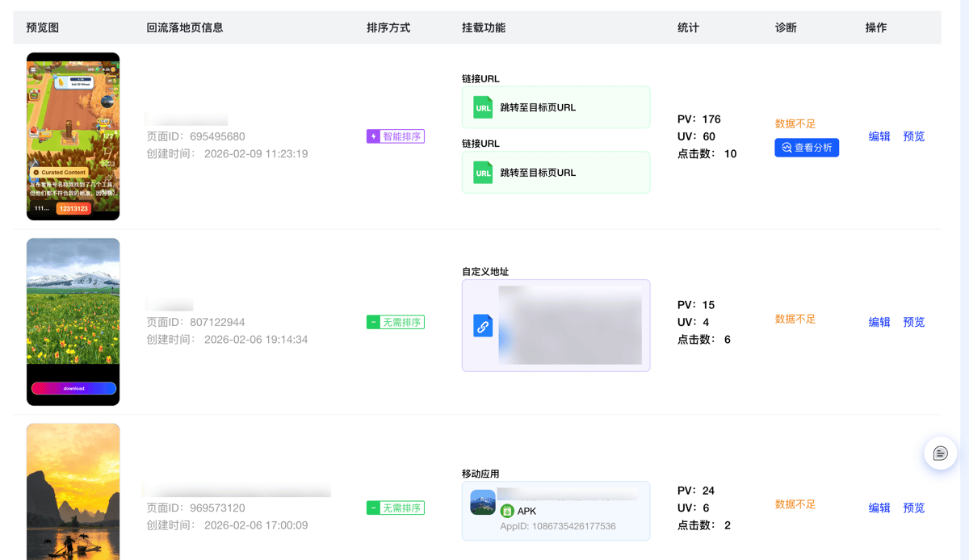Click the blurred 自定义地址 card
Viewport: 969px width, 560px height.
556,326
